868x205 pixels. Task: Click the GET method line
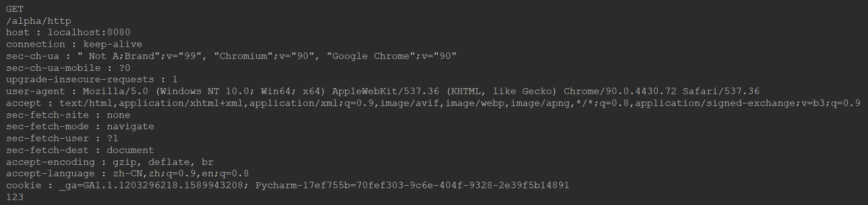pos(15,9)
